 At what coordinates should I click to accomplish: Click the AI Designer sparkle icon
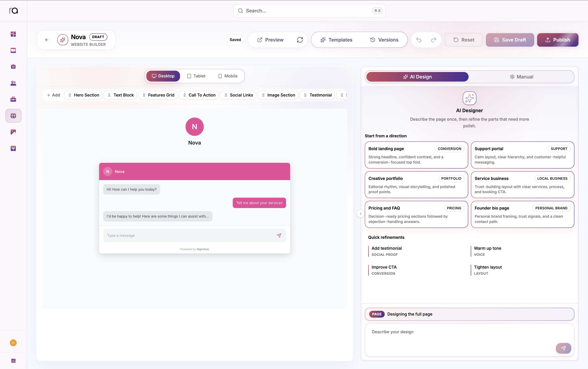[x=469, y=98]
